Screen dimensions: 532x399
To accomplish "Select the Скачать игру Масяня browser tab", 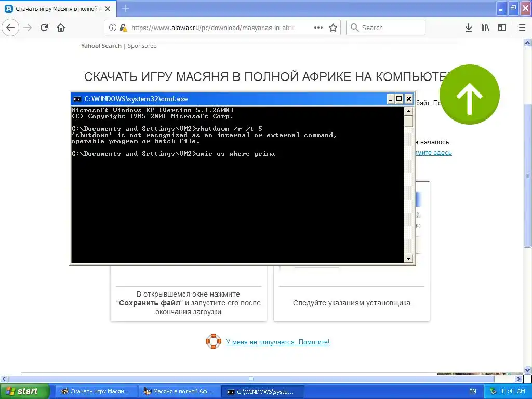I will pyautogui.click(x=58, y=9).
